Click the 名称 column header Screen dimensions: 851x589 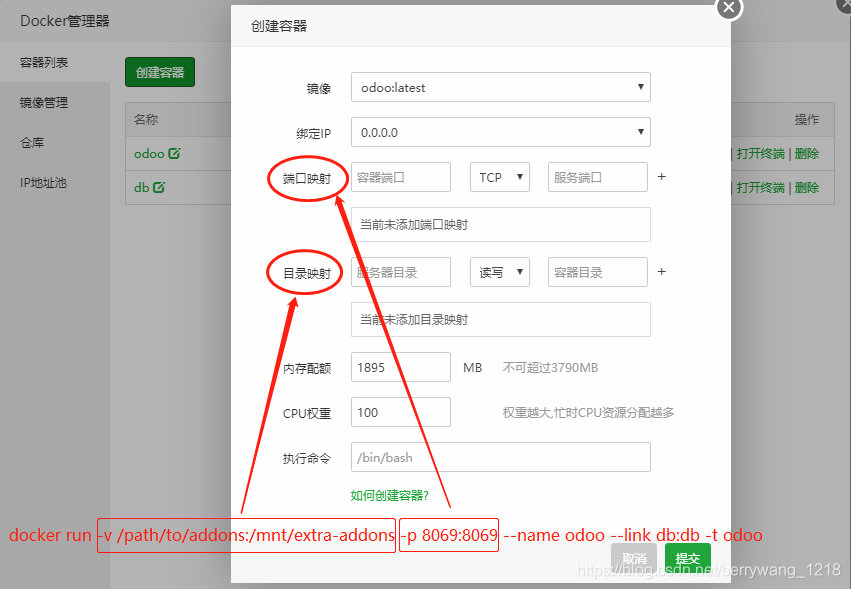pos(146,119)
